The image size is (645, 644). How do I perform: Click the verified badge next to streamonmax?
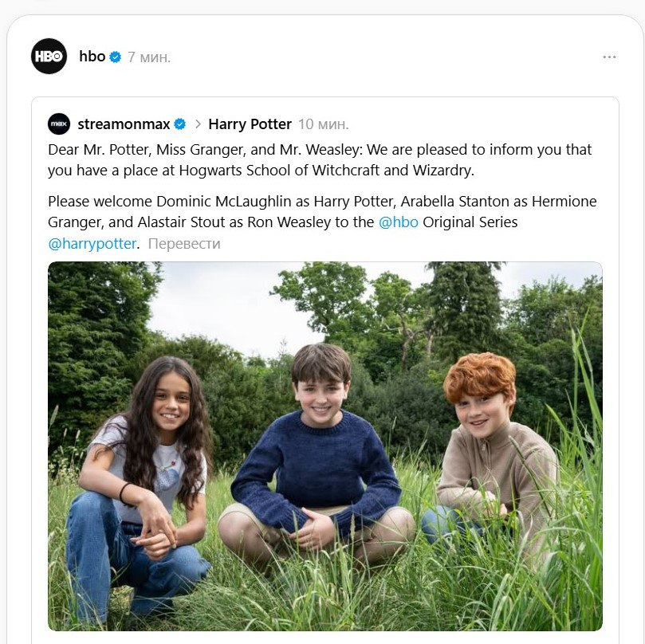[180, 124]
